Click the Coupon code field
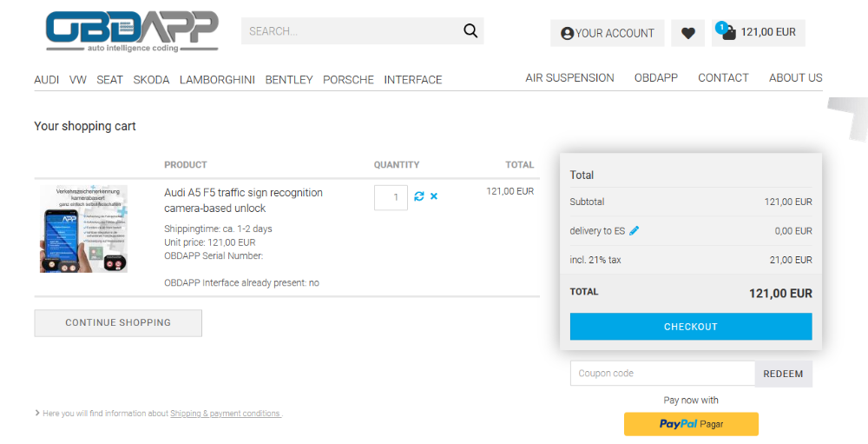The height and width of the screenshot is (444, 868). [x=662, y=374]
